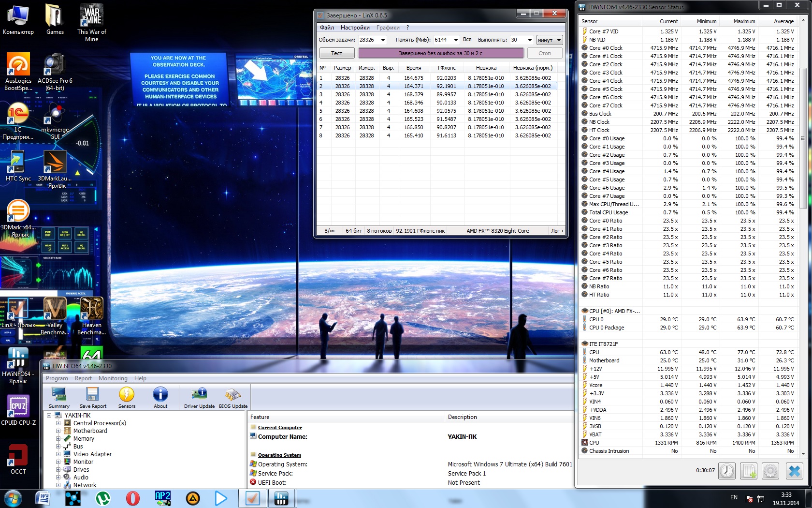812x508 pixels.
Task: Open the Настройки menu in LinX
Action: click(x=355, y=28)
